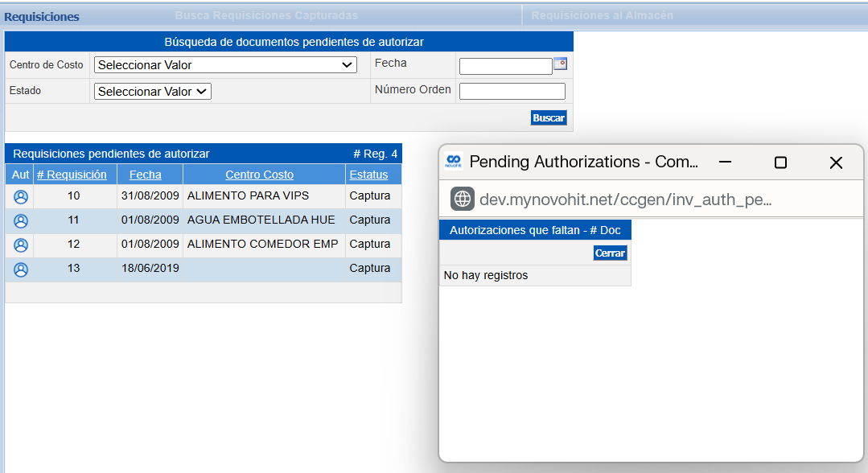Sort by Centro Costo column header
Screen dimensions: 868x473
(259, 175)
